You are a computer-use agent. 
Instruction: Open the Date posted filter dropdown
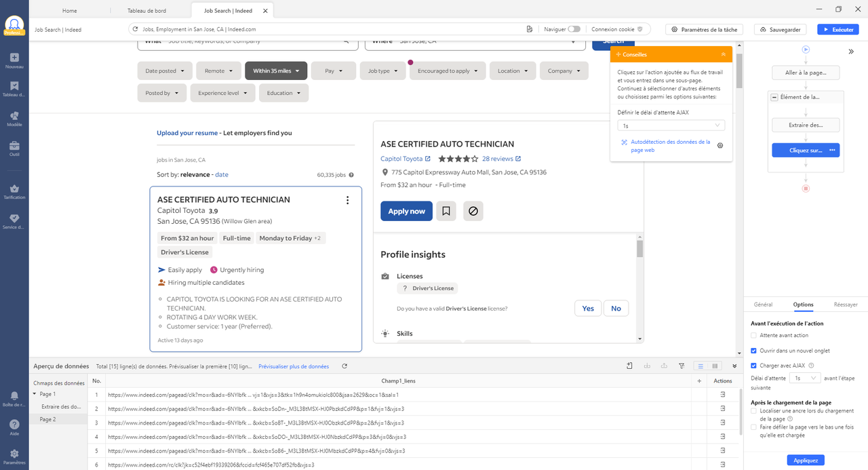pos(165,71)
